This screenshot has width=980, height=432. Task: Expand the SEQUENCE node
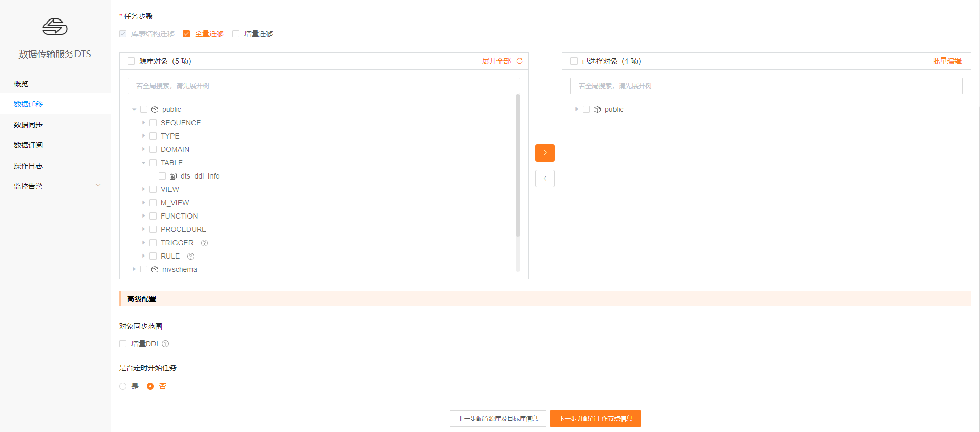[143, 123]
